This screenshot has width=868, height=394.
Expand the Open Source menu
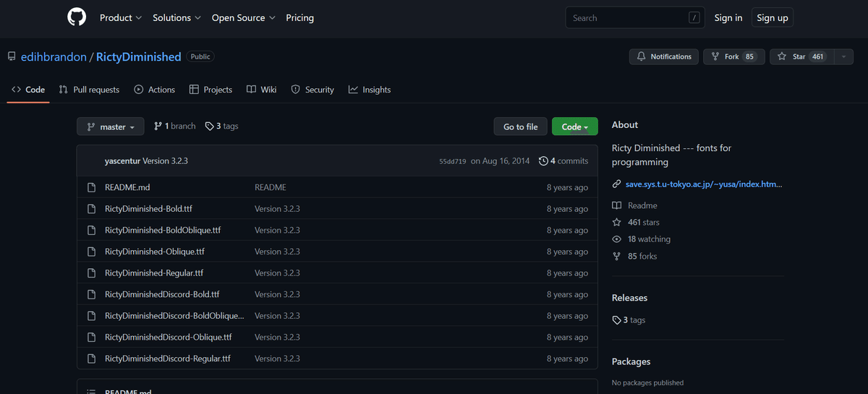243,17
